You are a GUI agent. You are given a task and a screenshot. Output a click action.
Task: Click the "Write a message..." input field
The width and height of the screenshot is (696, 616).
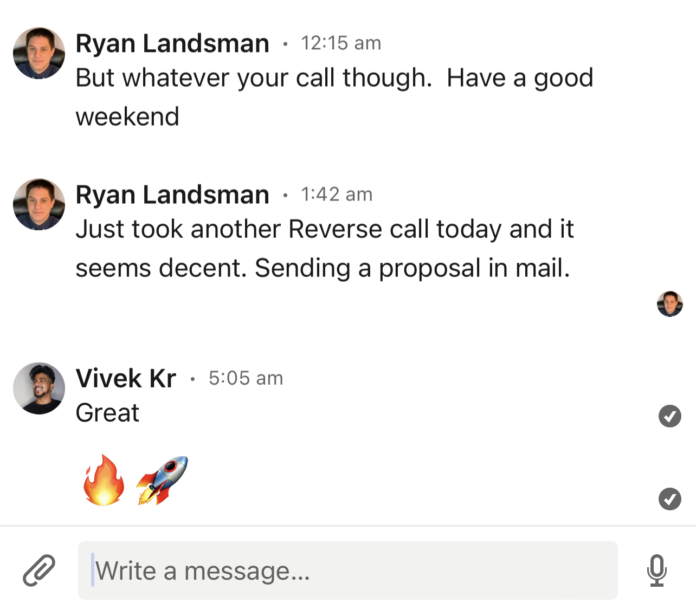(x=347, y=570)
